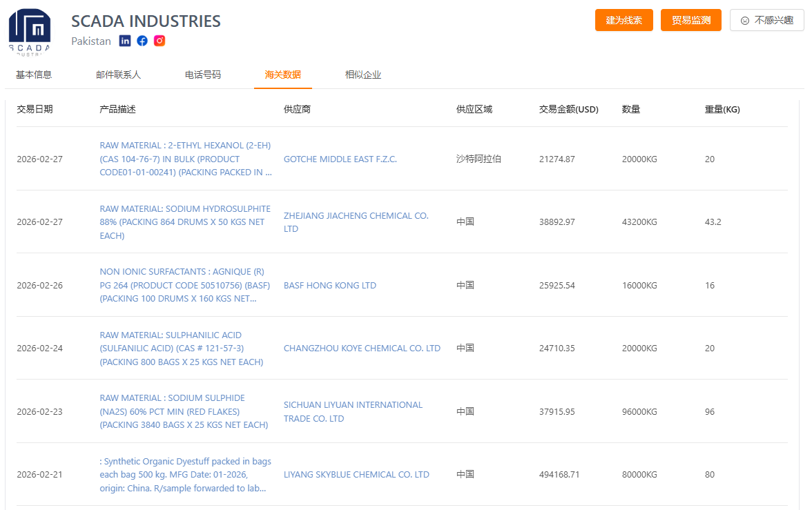This screenshot has width=812, height=510.
Task: Select the date 2026-02-23
Action: (39, 411)
